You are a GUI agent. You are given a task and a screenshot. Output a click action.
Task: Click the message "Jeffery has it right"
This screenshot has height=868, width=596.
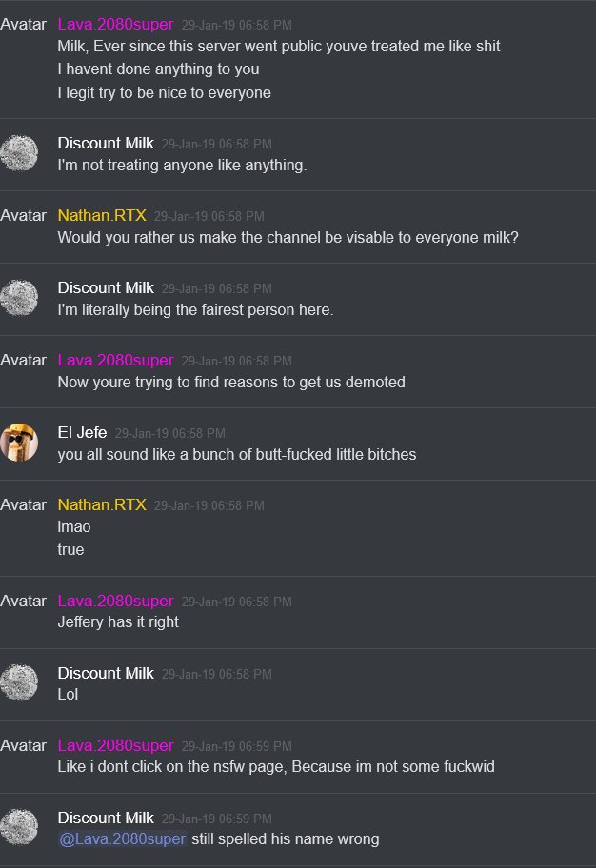(118, 622)
